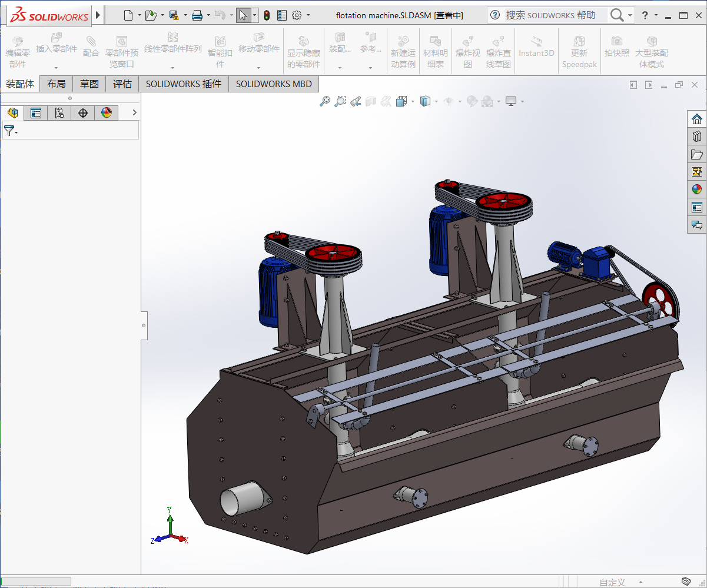
Task: Open Appearances color ball in task pane
Action: (697, 190)
